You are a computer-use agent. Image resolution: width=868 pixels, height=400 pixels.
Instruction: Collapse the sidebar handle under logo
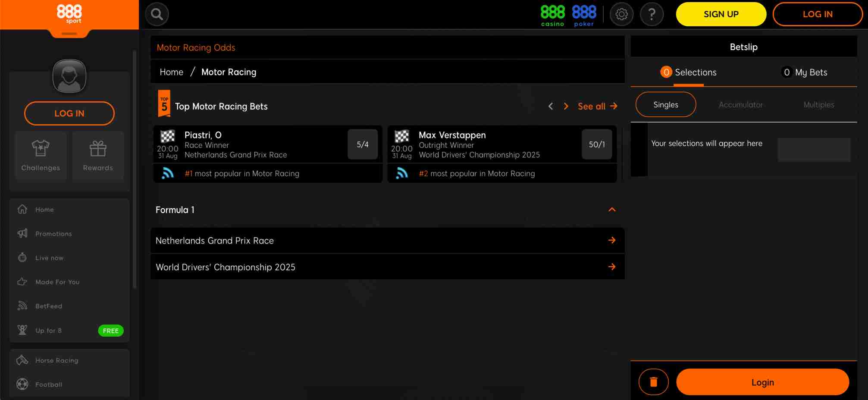(x=69, y=34)
